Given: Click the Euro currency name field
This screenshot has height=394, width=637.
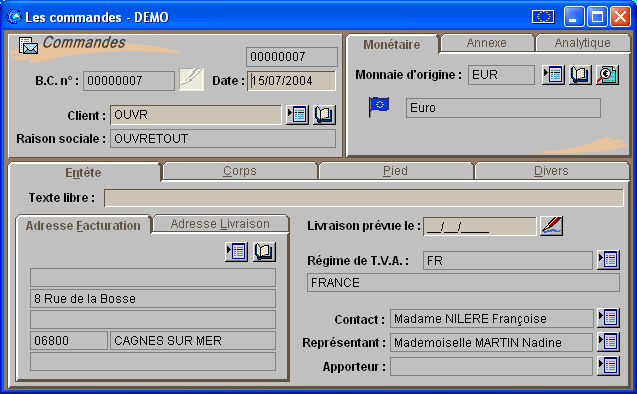Looking at the screenshot, I should [503, 108].
